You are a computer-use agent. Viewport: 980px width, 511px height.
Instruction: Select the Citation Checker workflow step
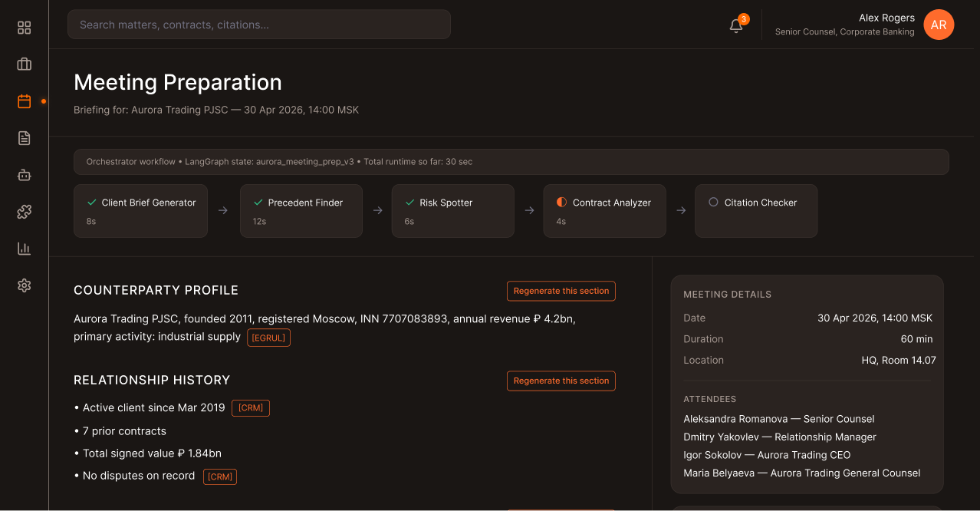[756, 211]
